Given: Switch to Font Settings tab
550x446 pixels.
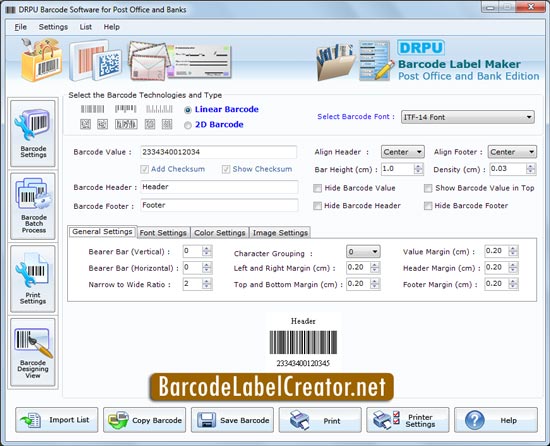Looking at the screenshot, I should 163,233.
